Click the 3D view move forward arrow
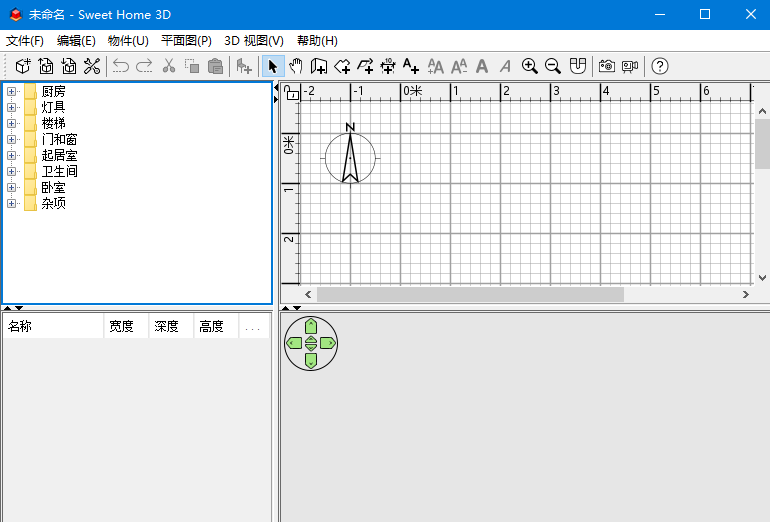 click(311, 326)
